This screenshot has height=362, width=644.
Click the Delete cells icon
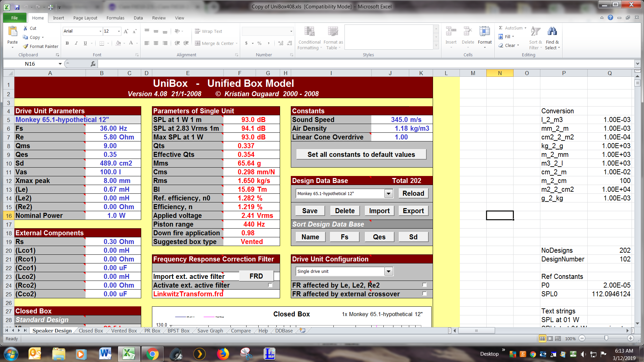coord(468,32)
